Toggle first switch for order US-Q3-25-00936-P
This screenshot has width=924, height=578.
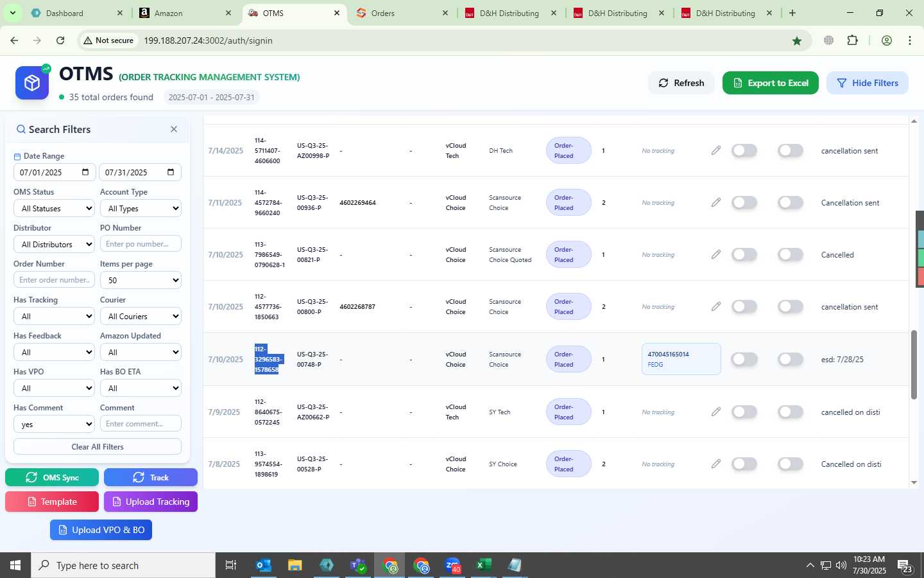[744, 202]
